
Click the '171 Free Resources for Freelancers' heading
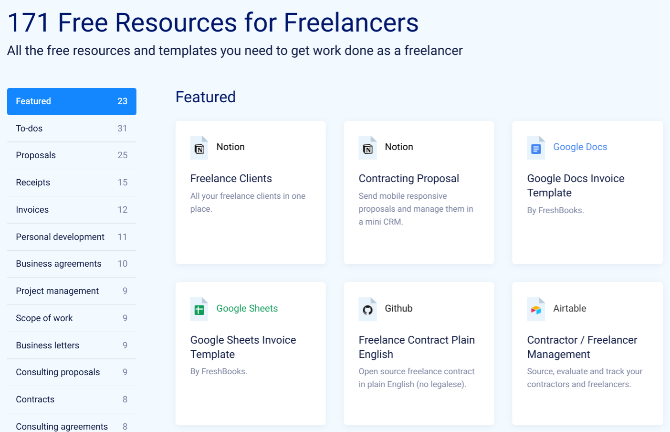click(x=213, y=23)
